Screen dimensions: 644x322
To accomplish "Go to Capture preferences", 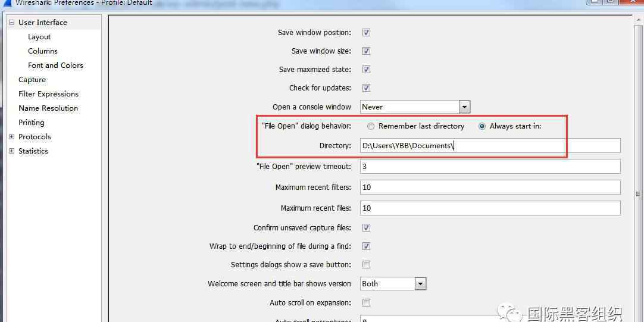I will [x=32, y=80].
